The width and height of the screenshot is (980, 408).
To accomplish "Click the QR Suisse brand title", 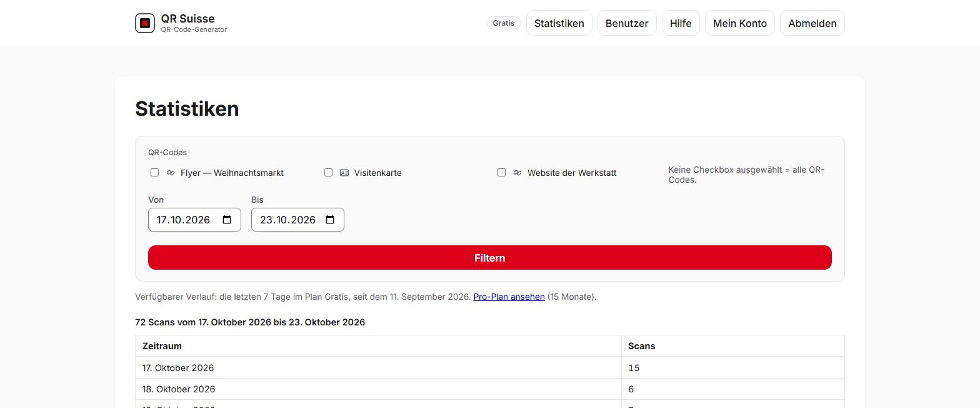I will point(187,19).
